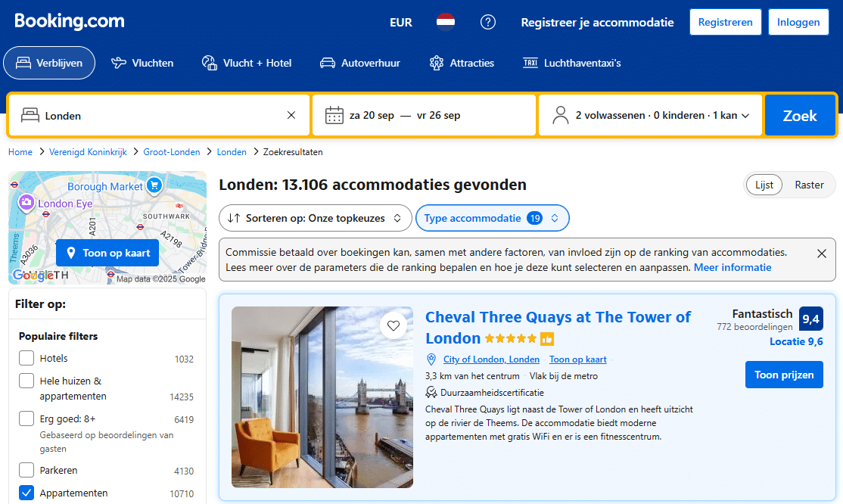This screenshot has height=504, width=843.
Task: Switch results to Raster view
Action: (809, 185)
